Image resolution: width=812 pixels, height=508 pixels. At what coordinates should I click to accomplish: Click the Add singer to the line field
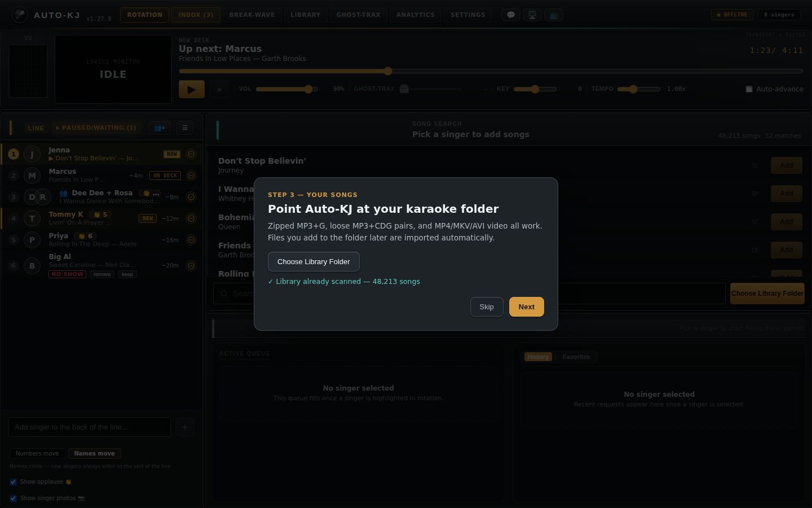[90, 427]
